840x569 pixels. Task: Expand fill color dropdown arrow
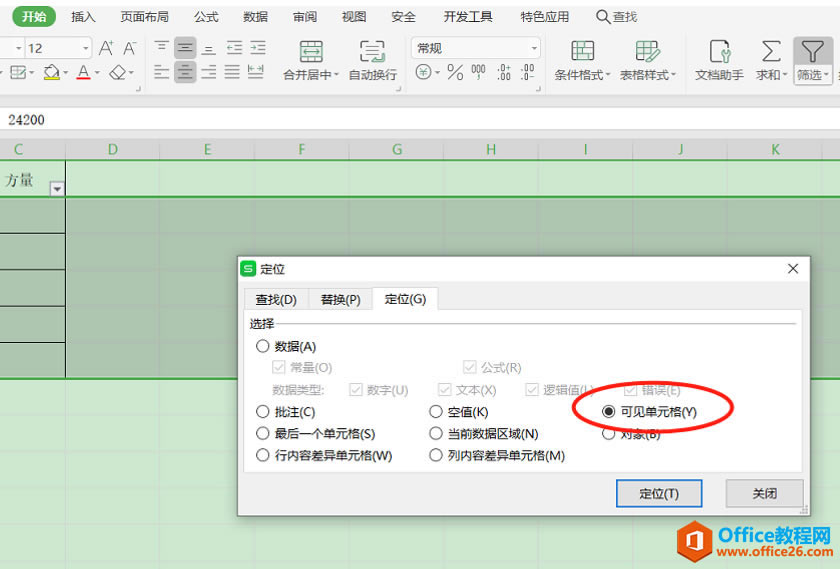click(65, 72)
